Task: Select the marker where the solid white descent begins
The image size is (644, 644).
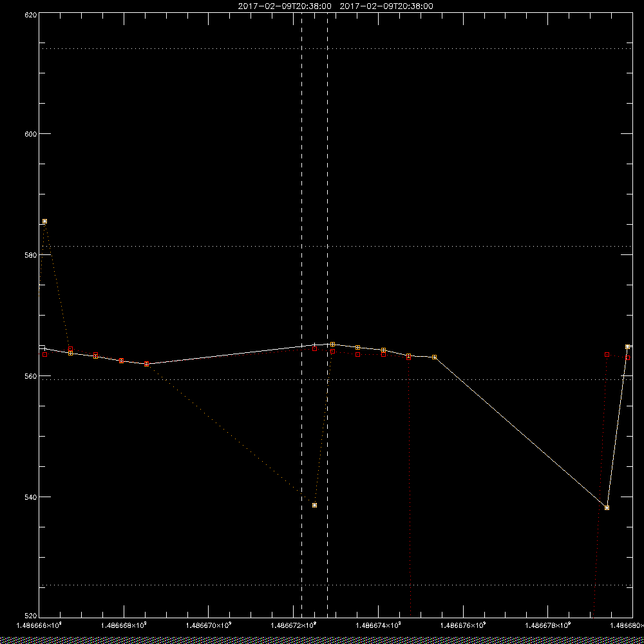Action: [435, 357]
